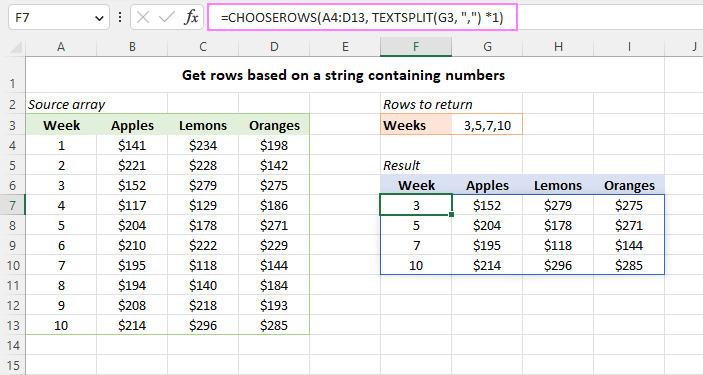The image size is (703, 375).
Task: Click the Enter checkmark icon in formula bar
Action: [167, 17]
